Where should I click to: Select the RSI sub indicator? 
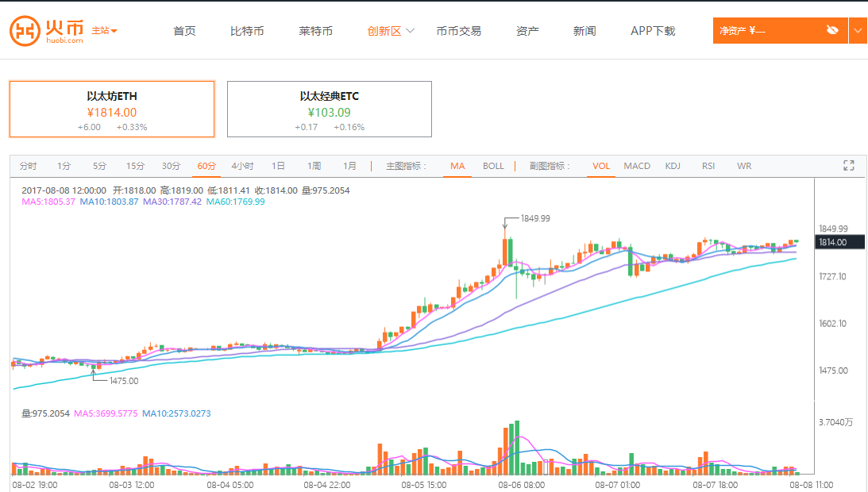708,166
